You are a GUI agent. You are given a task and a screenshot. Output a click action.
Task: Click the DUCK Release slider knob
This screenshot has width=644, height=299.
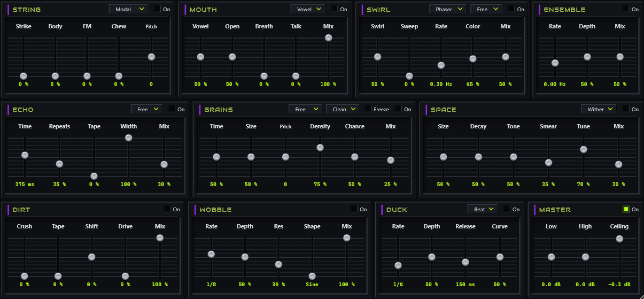465,262
